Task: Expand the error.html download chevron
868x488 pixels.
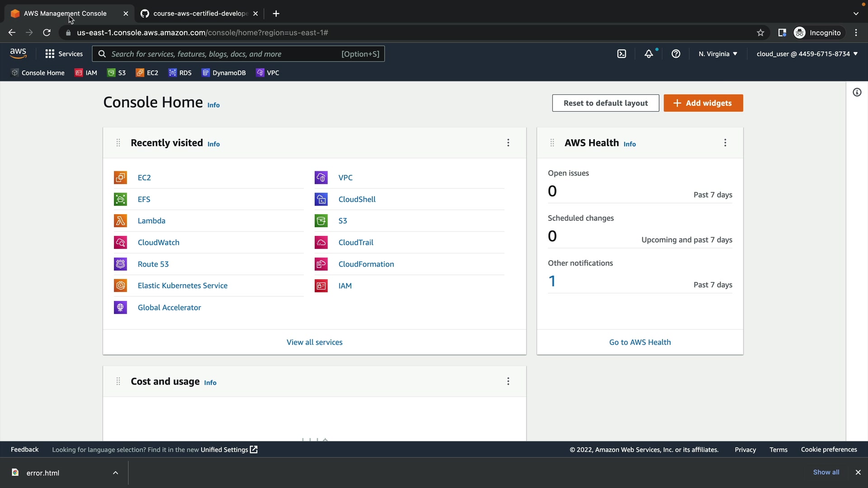Action: click(x=115, y=473)
